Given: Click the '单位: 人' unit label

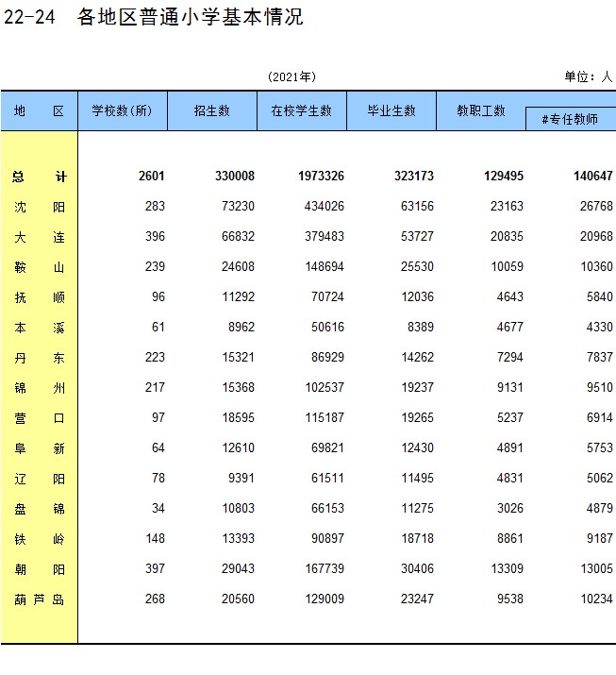Looking at the screenshot, I should (x=588, y=77).
